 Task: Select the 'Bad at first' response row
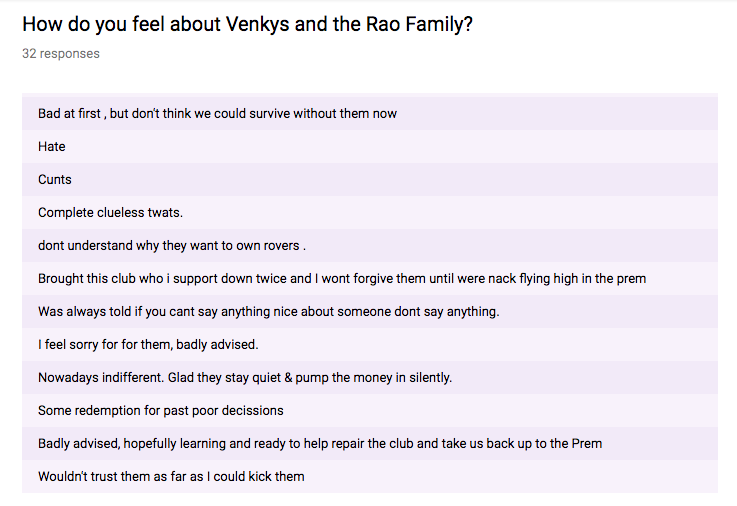(370, 114)
